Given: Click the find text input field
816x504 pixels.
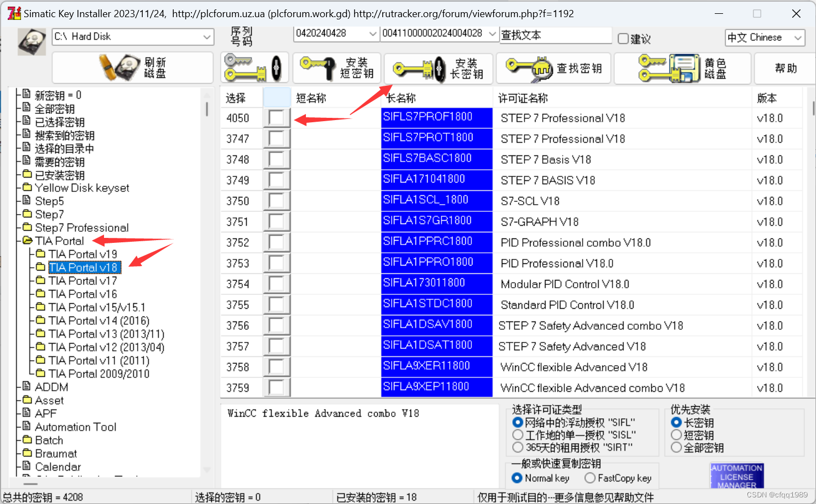Looking at the screenshot, I should 555,35.
